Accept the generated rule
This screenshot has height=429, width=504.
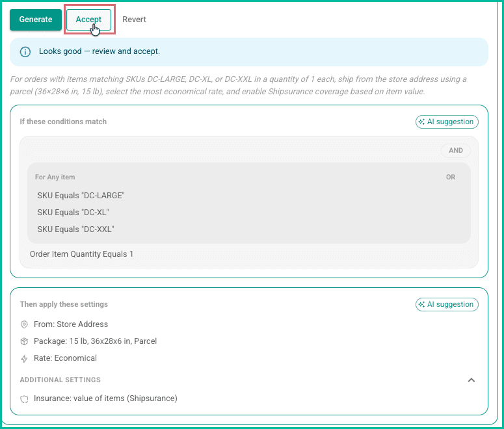(x=88, y=19)
